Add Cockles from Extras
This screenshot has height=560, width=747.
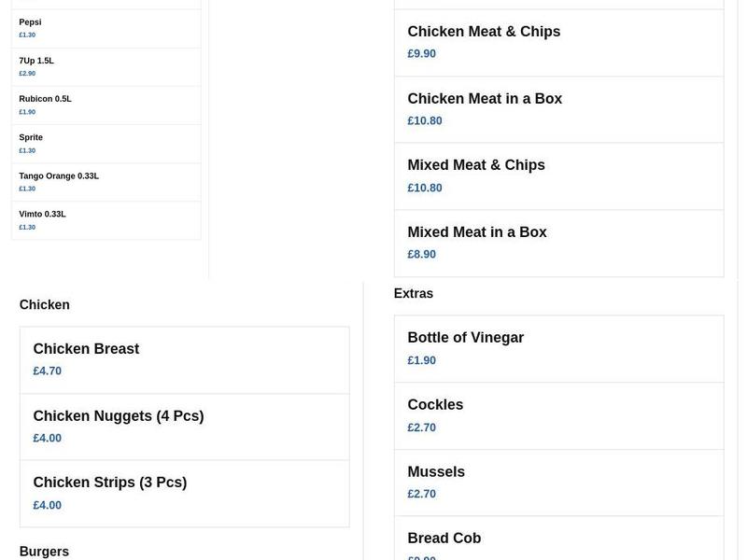point(558,414)
